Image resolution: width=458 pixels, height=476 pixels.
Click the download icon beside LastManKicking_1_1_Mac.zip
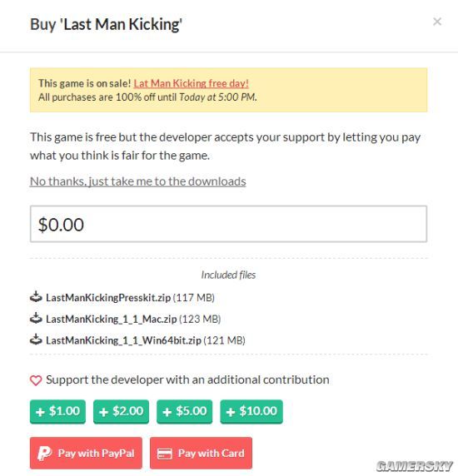coord(36,318)
